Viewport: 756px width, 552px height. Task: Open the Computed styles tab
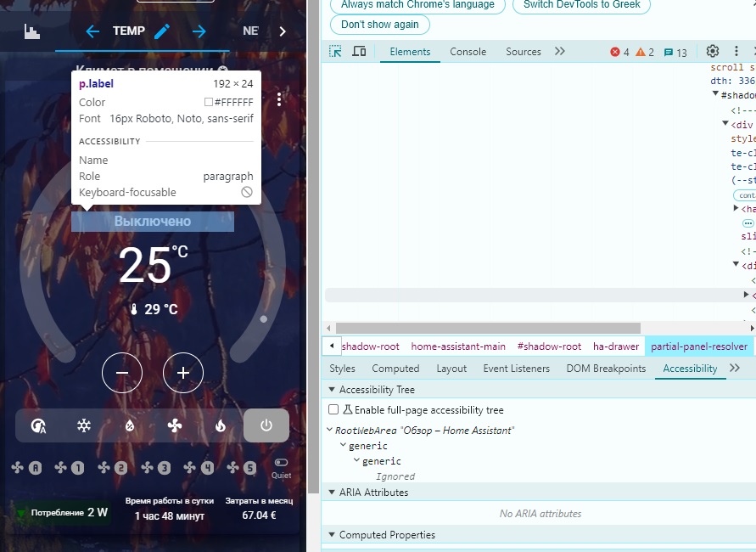(x=395, y=368)
